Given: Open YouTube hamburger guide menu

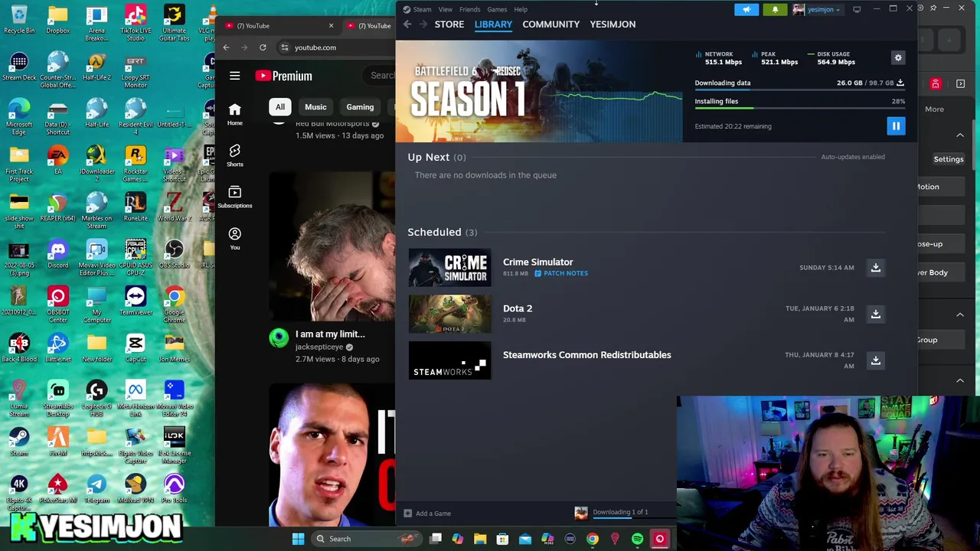Looking at the screenshot, I should (235, 76).
